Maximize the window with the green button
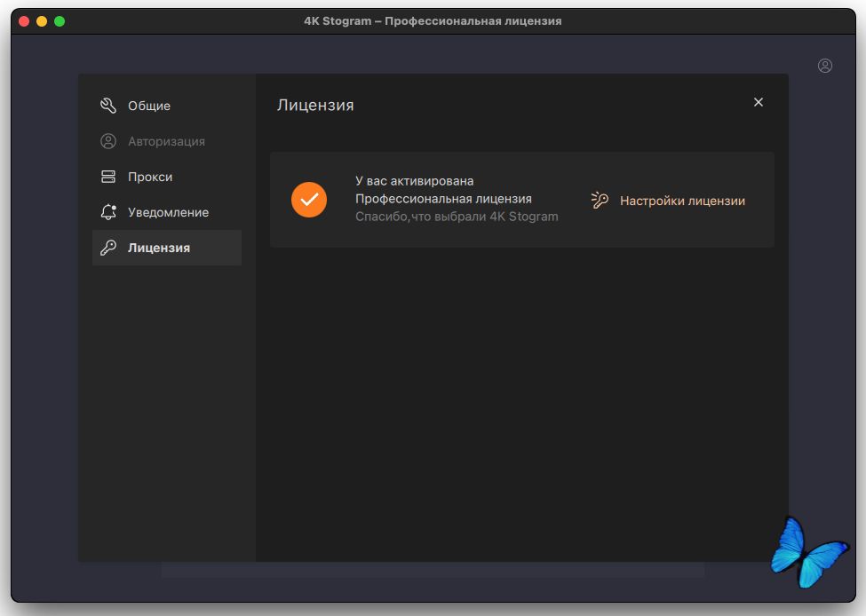This screenshot has height=616, width=866. (x=60, y=21)
